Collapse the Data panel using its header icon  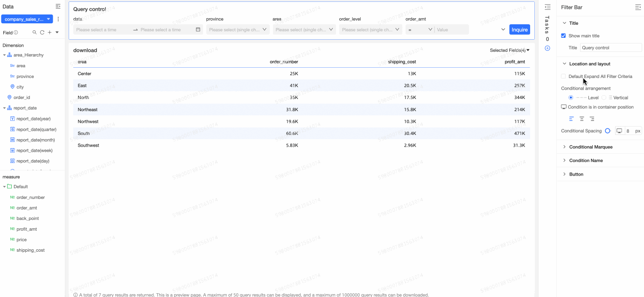point(58,7)
